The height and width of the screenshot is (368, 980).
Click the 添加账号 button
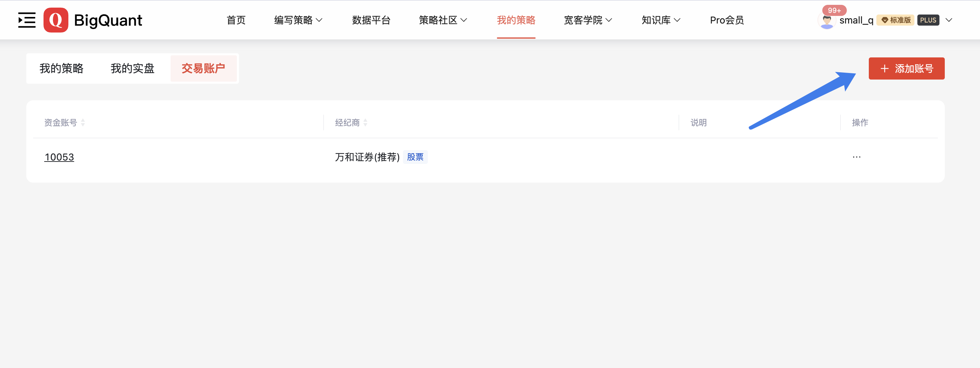pos(906,68)
